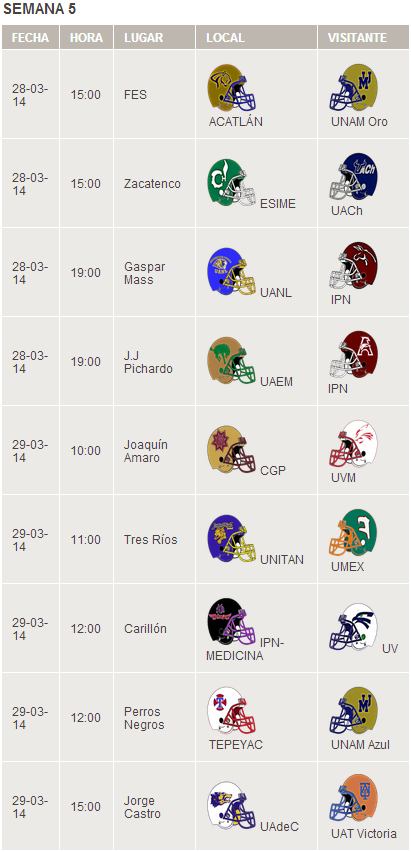
Task: Click the navy UACh helmet icon
Action: (x=353, y=177)
